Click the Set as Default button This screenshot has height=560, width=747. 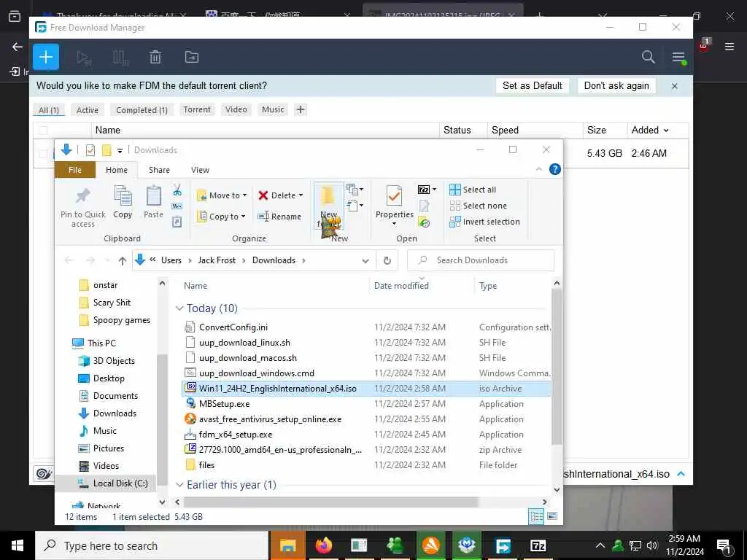pos(532,86)
